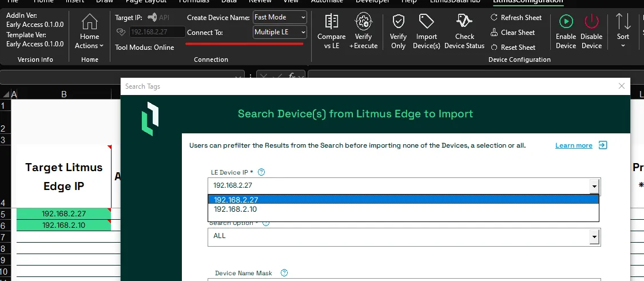Select row 5 header
The image size is (644, 281).
[4, 213]
